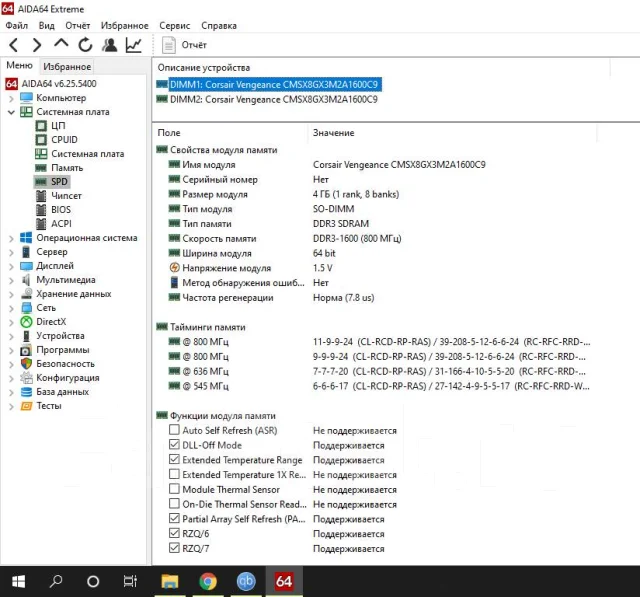
Task: Toggle RZQ/7 checkbox
Action: tap(174, 548)
